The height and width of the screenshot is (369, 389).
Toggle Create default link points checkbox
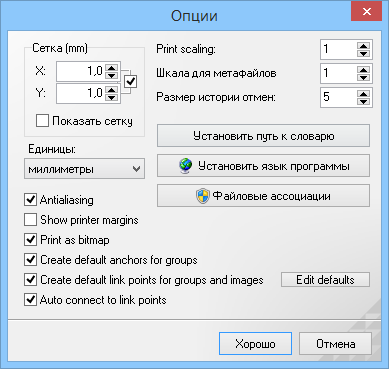tap(31, 280)
